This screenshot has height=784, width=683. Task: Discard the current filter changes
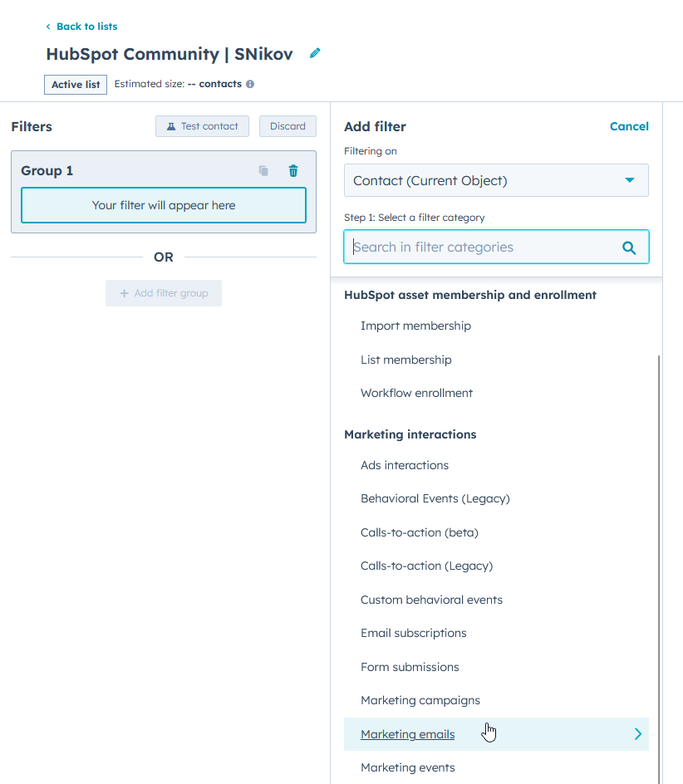[287, 125]
